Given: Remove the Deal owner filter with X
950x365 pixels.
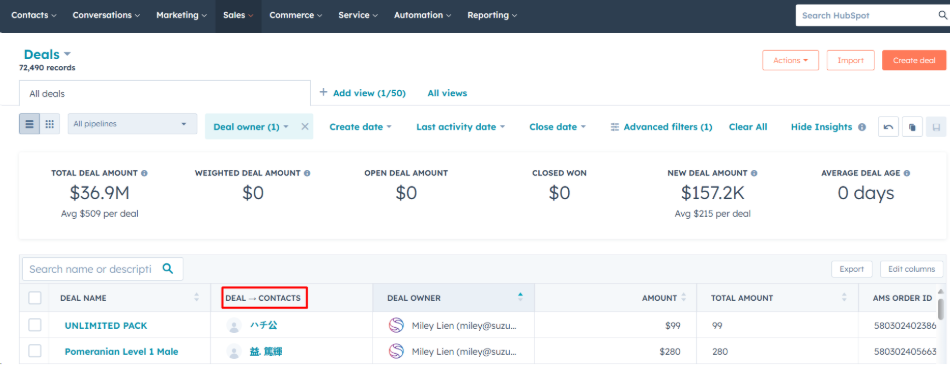Looking at the screenshot, I should pyautogui.click(x=305, y=126).
